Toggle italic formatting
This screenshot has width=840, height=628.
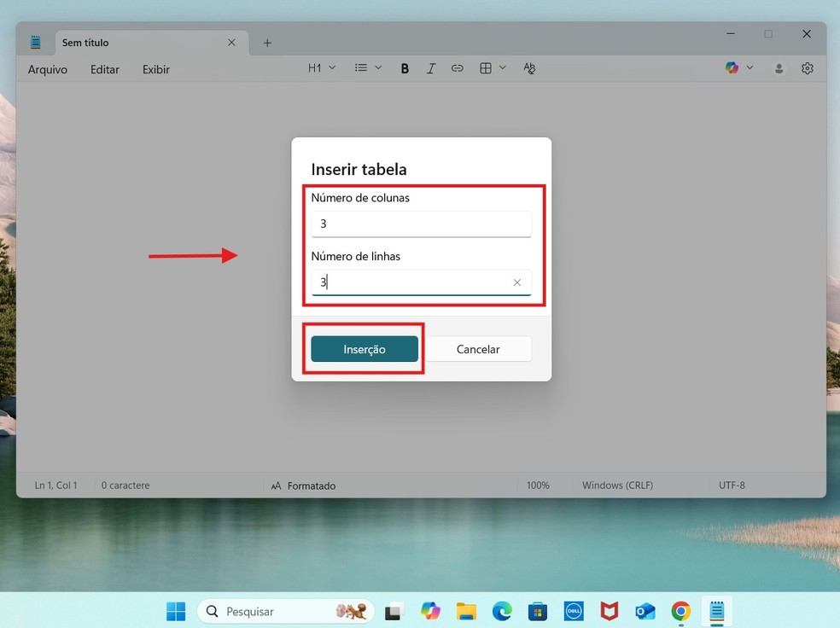(431, 68)
